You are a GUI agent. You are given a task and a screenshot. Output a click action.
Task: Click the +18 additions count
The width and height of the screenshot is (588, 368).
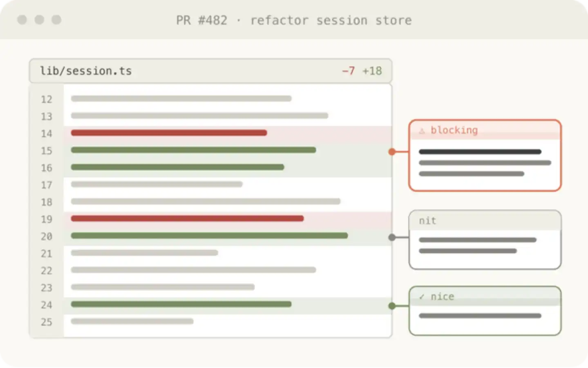pyautogui.click(x=372, y=71)
